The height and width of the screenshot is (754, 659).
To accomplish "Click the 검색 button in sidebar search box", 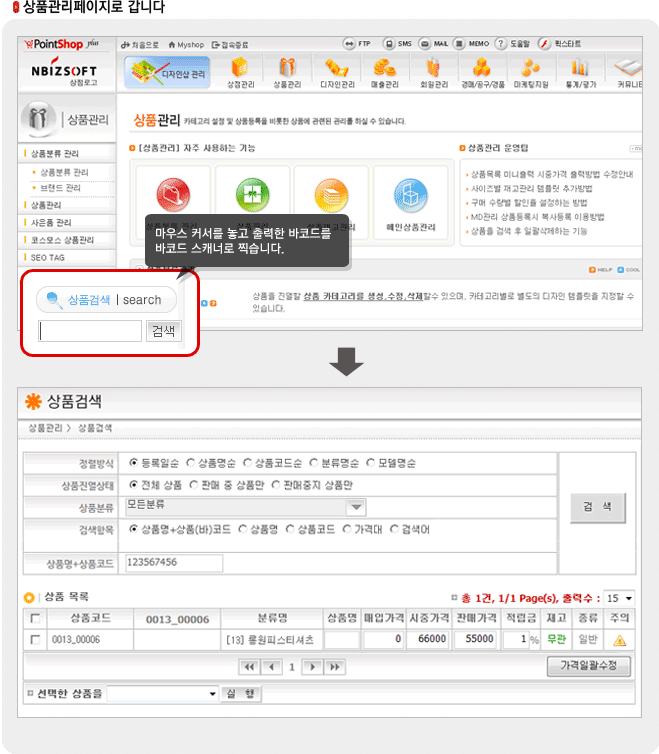I will (164, 331).
